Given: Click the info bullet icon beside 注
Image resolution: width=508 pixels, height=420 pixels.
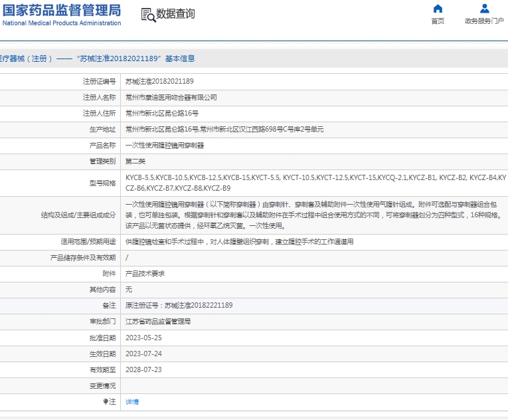Looking at the screenshot, I should (105, 401).
